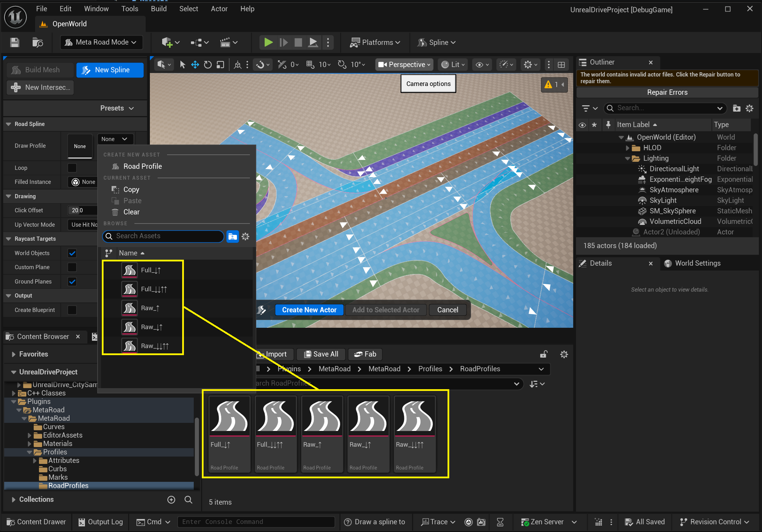Click the Unreal Engine logo icon
This screenshot has height=532, width=762.
tap(15, 17)
